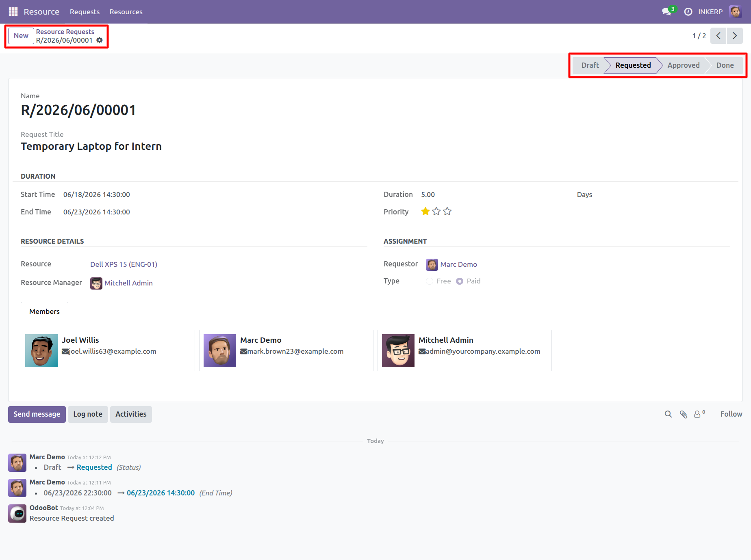Open the Resources menu
751x560 pixels.
click(126, 12)
